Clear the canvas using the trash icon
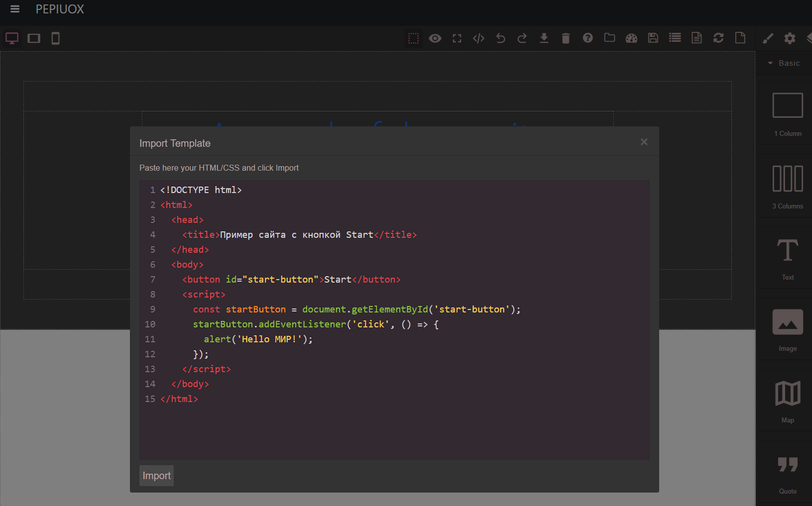Viewport: 812px width, 506px height. click(x=566, y=38)
